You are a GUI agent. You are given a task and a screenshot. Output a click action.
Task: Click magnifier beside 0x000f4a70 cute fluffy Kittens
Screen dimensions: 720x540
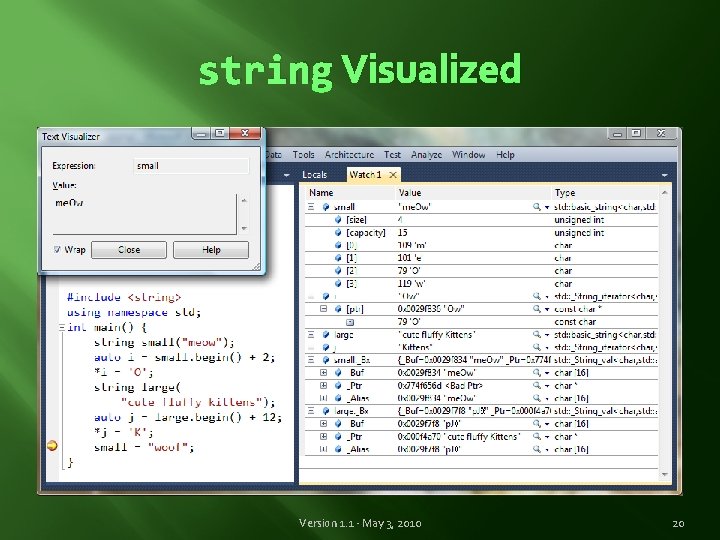click(x=536, y=437)
